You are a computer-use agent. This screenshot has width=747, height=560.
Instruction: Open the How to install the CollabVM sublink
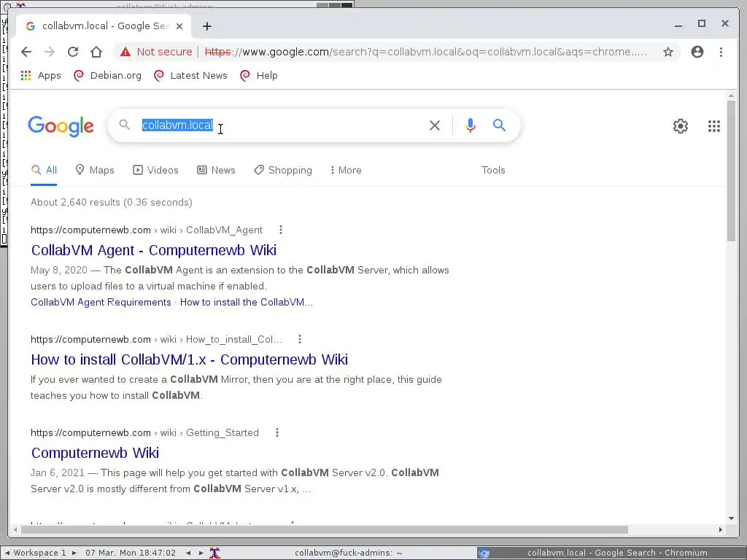point(247,302)
